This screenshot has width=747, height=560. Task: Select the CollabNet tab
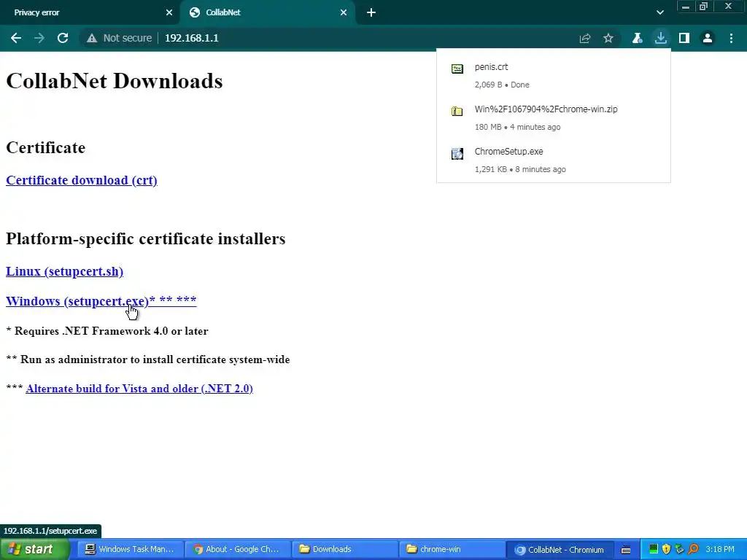coord(268,12)
